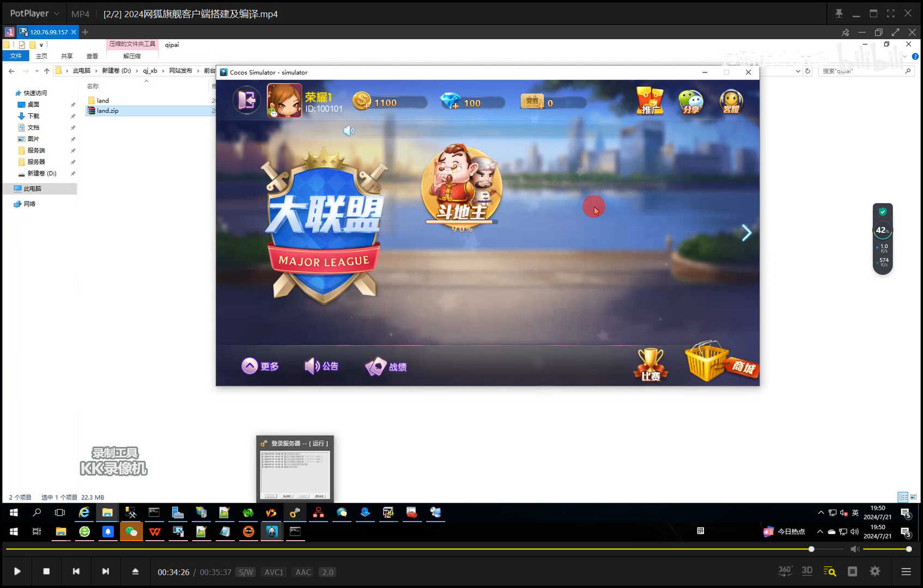Viewport: 923px width, 588px height.
Task: Switch to the 共享 ribbon tab in Explorer
Action: coord(66,56)
